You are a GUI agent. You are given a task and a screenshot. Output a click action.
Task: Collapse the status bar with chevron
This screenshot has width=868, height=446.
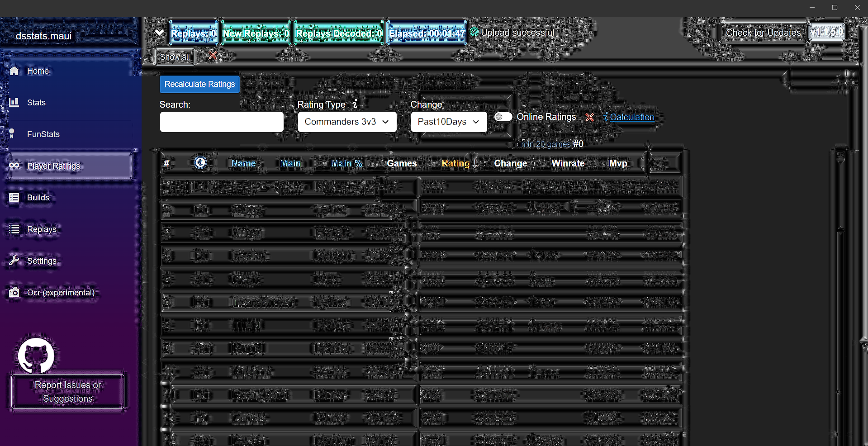159,33
